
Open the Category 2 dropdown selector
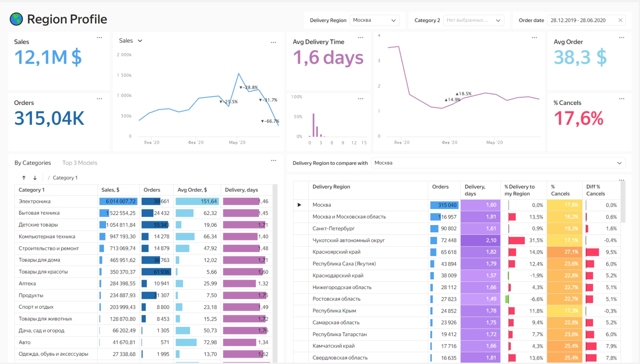473,20
